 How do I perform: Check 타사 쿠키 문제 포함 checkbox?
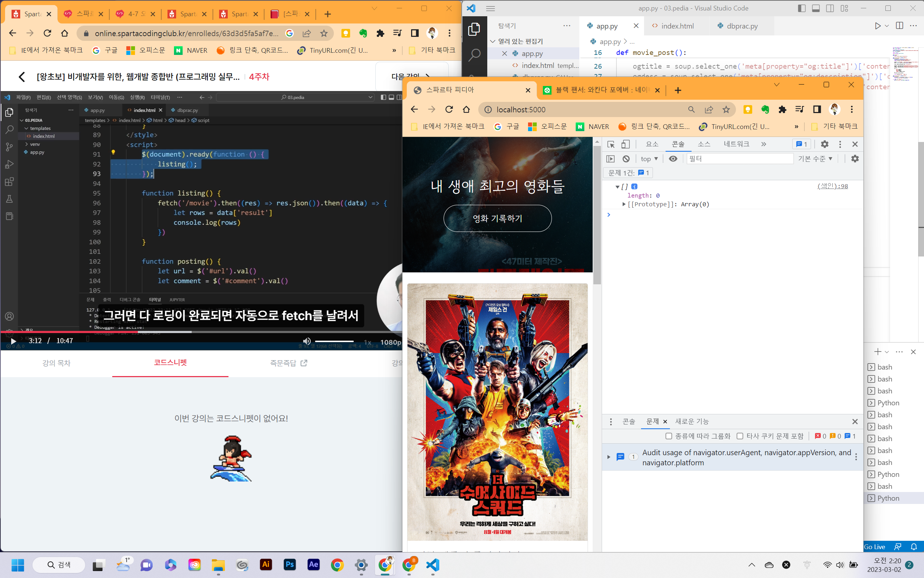pyautogui.click(x=740, y=436)
